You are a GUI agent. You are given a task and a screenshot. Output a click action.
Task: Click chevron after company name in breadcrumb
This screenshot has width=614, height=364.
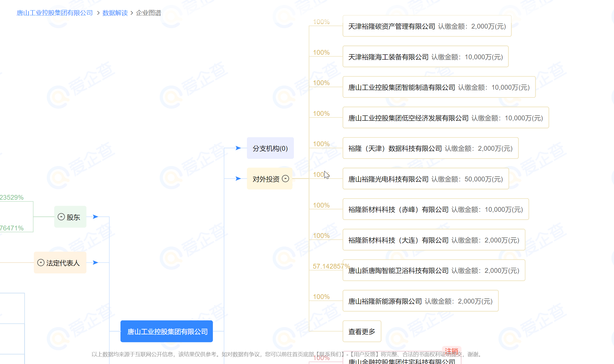pos(98,13)
